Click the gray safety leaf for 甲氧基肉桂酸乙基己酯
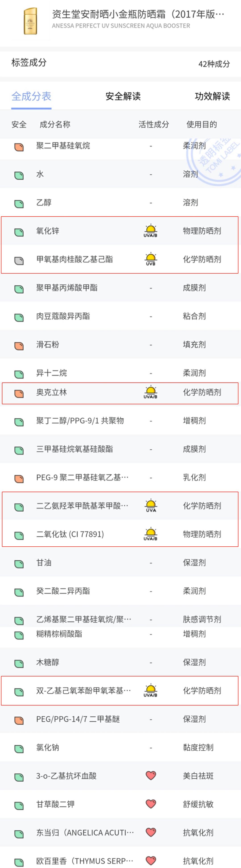Image resolution: width=241 pixels, height=868 pixels. pos(19,259)
